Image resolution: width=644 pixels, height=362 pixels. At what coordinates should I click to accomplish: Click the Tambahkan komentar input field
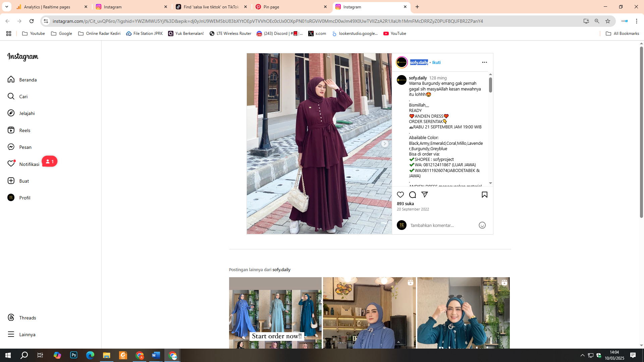coord(442,225)
